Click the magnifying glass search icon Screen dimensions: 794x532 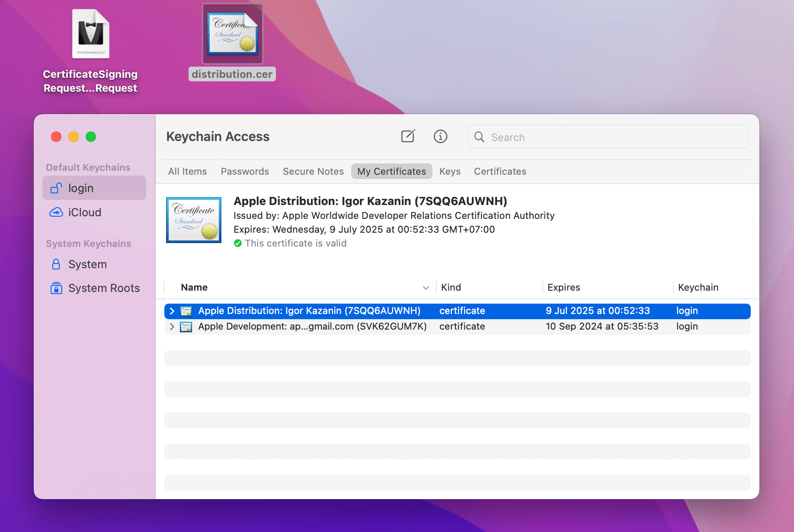point(479,137)
